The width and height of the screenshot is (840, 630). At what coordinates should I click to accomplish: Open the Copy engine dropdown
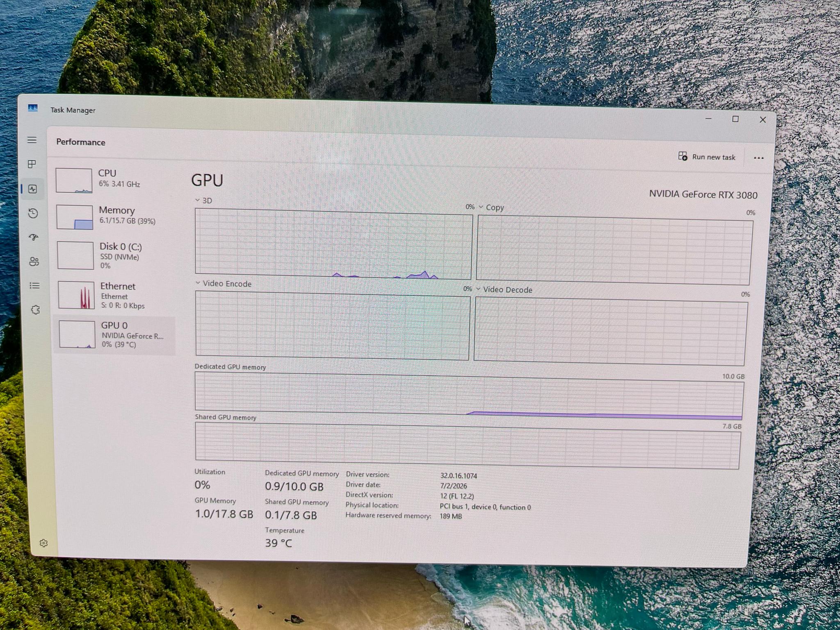point(491,208)
